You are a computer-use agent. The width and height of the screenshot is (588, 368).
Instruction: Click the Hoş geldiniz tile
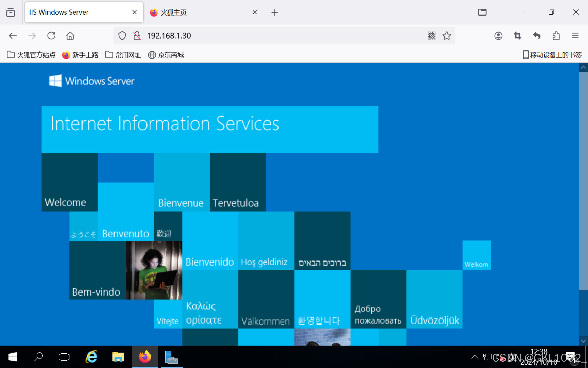pyautogui.click(x=266, y=241)
